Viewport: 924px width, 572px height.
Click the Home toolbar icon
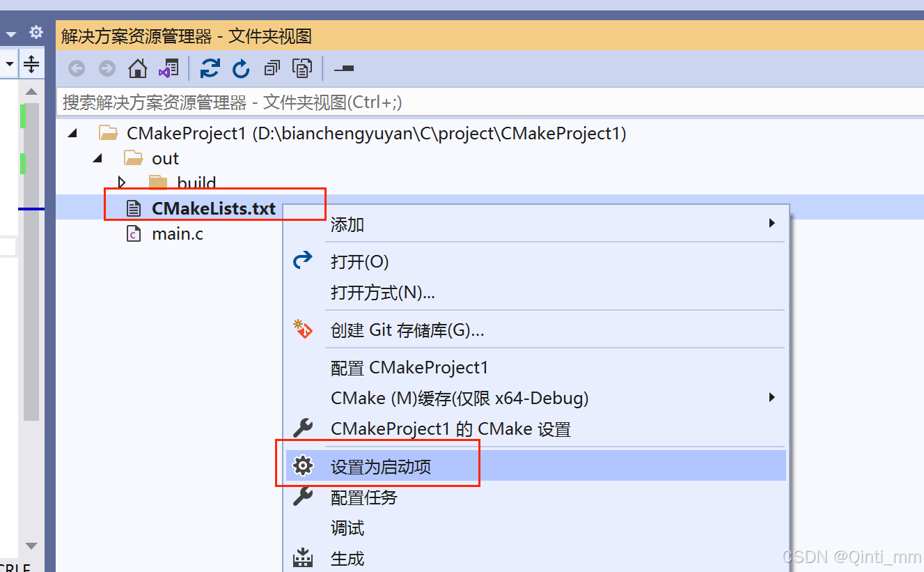coord(137,68)
